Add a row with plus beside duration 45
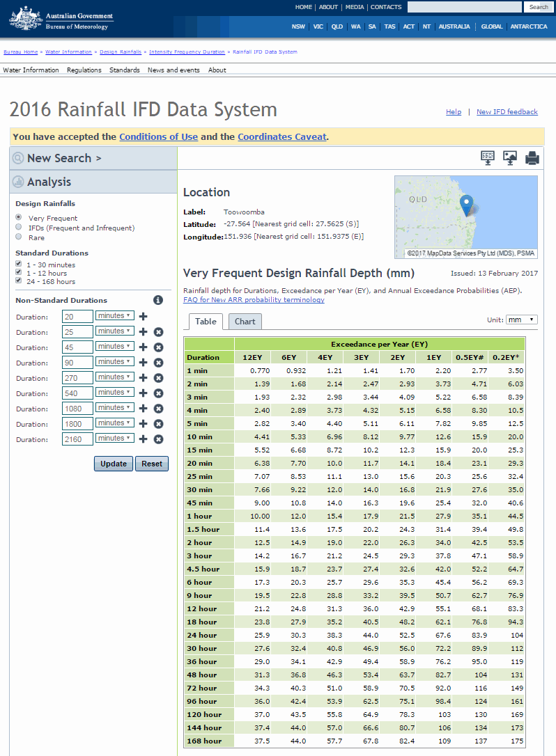The image size is (556, 756). click(143, 347)
